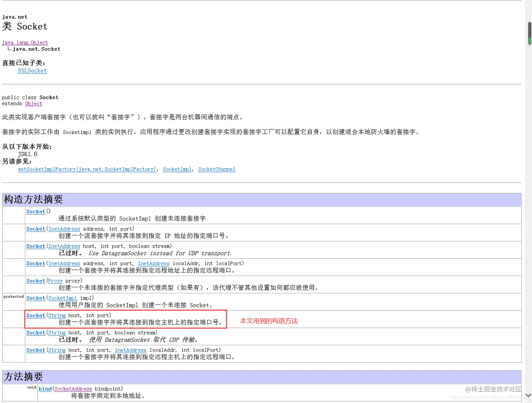This screenshot has height=403, width=532.
Task: Follow the InetAddress link in first constructor
Action: [64, 229]
